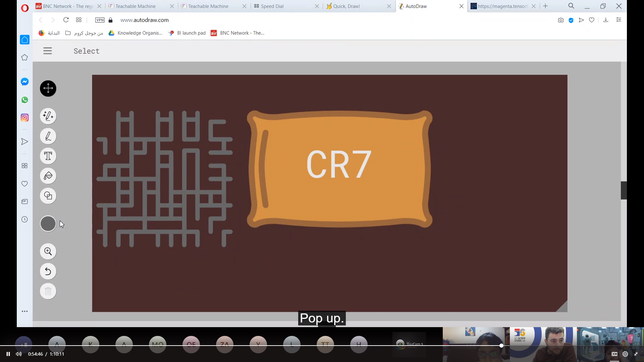Open BNC Network - The... bookmark

237,33
